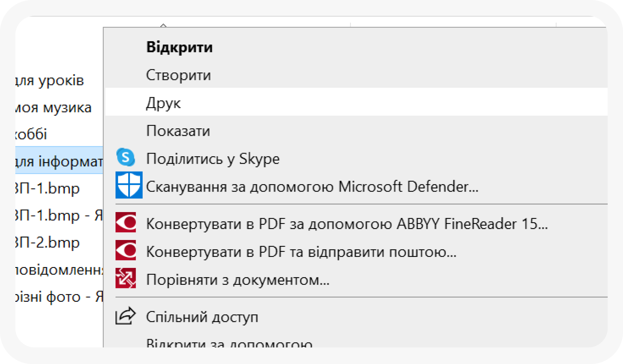Viewport: 623px width, 364px height.
Task: Click the Skype icon in context menu
Action: 125,157
